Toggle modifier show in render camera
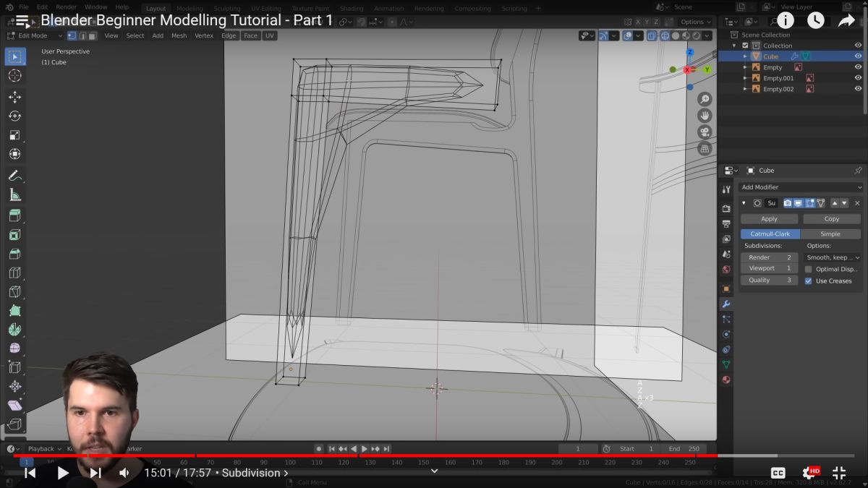Image resolution: width=868 pixels, height=488 pixels. pyautogui.click(x=788, y=203)
